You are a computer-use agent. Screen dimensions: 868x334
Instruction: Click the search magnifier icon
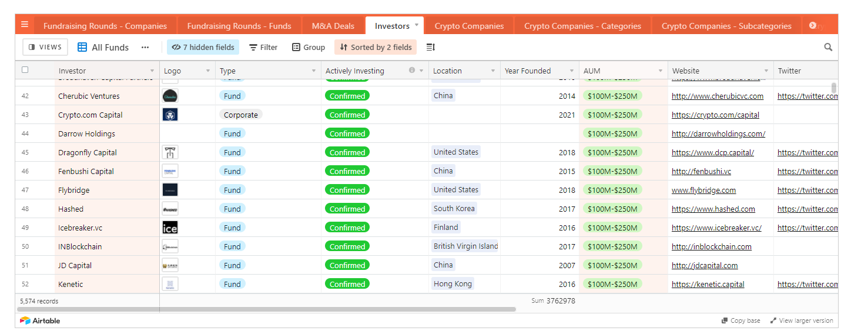(828, 47)
